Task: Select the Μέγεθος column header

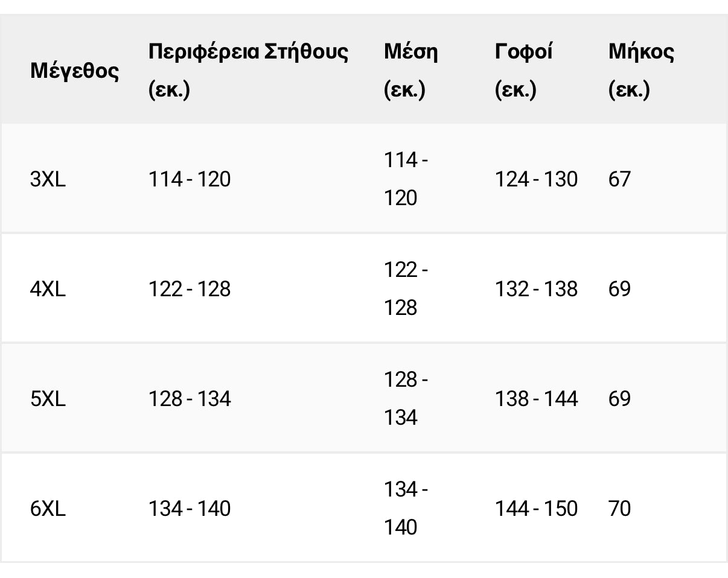Action: click(74, 71)
